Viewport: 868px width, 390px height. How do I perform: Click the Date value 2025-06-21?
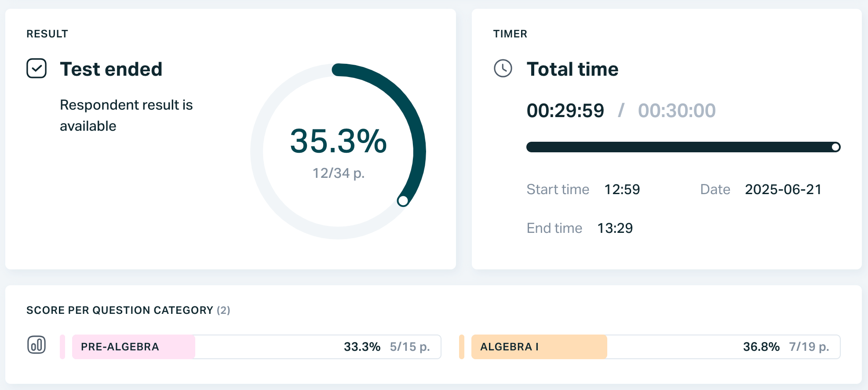point(783,189)
